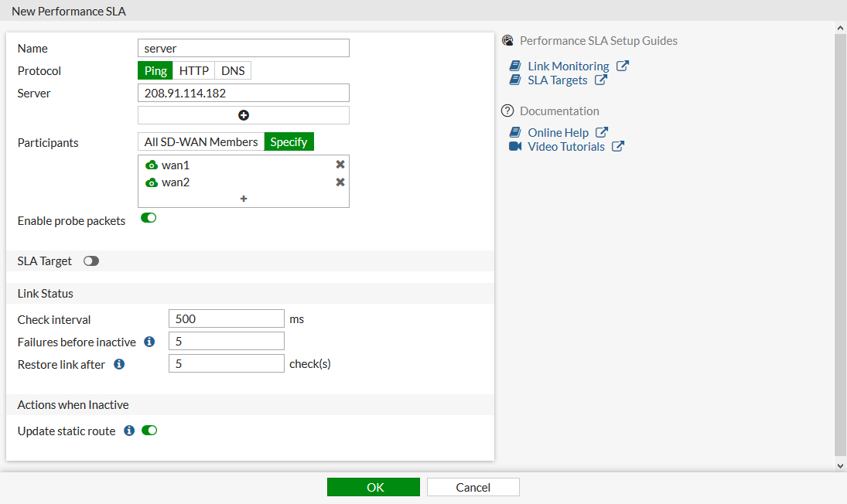
Task: Click the info icon beside Update static route
Action: pos(128,431)
